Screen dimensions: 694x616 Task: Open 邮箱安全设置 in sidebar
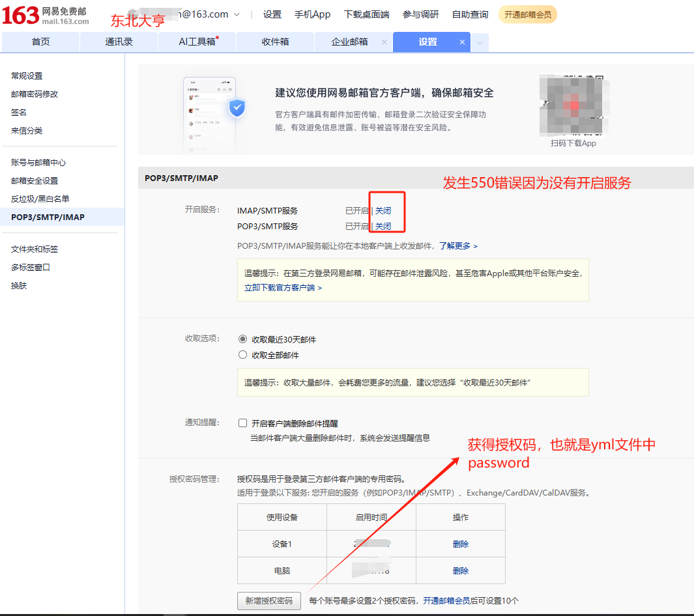(x=35, y=181)
